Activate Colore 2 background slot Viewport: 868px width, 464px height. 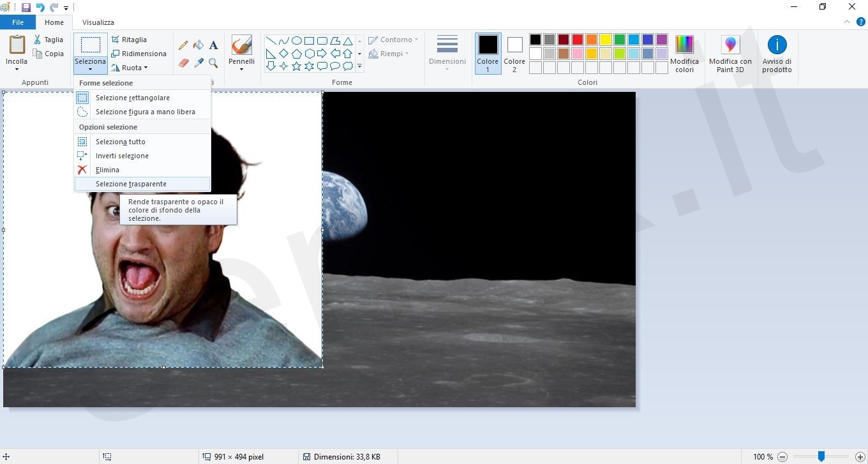coord(514,54)
